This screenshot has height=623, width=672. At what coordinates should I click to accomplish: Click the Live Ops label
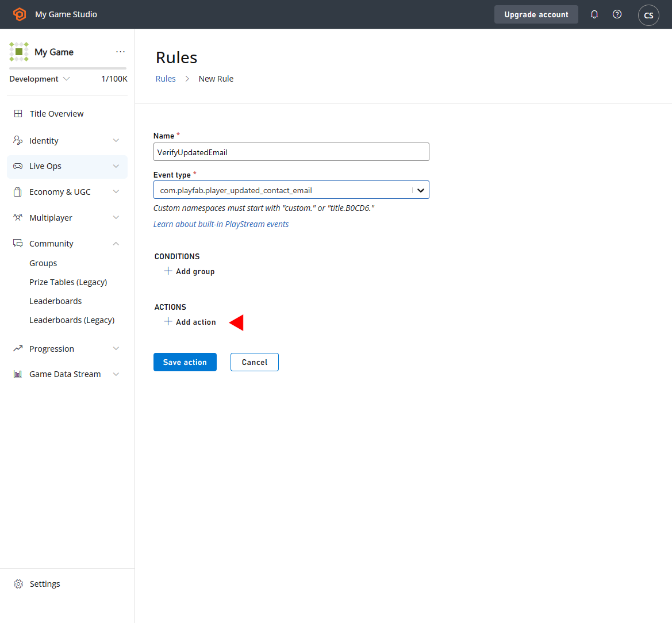[x=45, y=166]
